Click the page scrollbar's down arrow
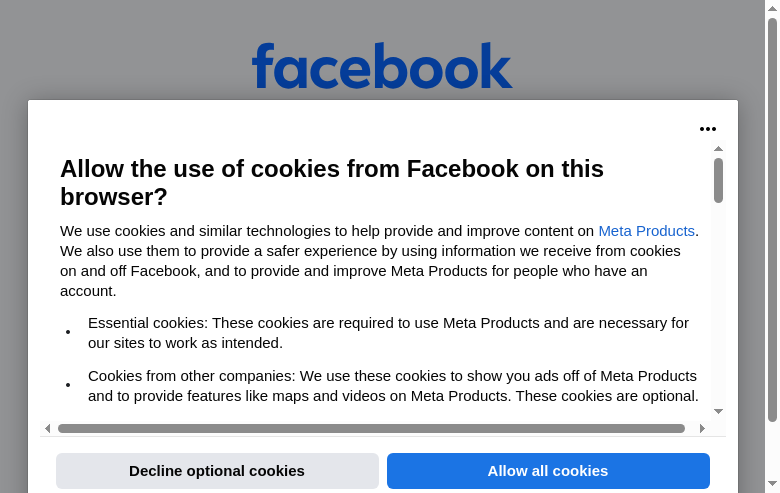The image size is (780, 493). pyautogui.click(x=772, y=485)
